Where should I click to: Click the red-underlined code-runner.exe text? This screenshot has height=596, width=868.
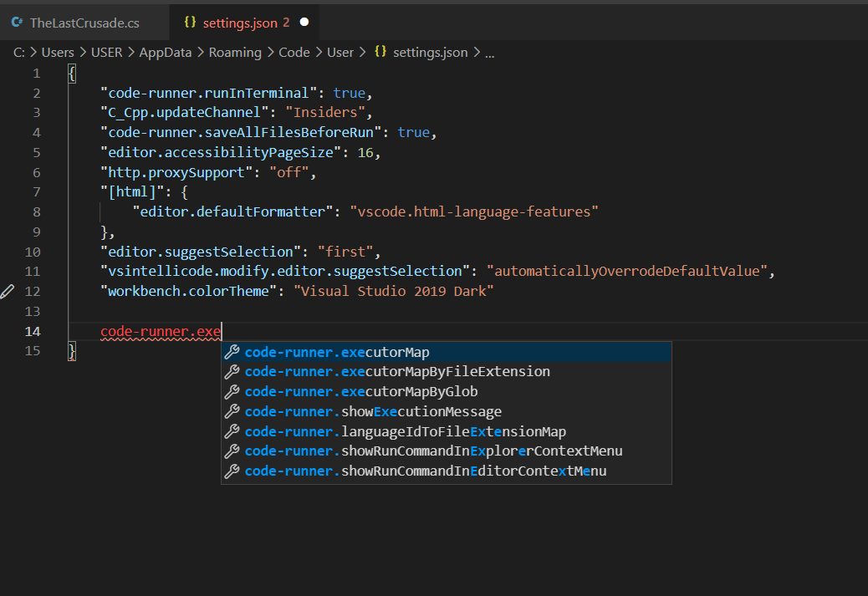[x=161, y=332]
